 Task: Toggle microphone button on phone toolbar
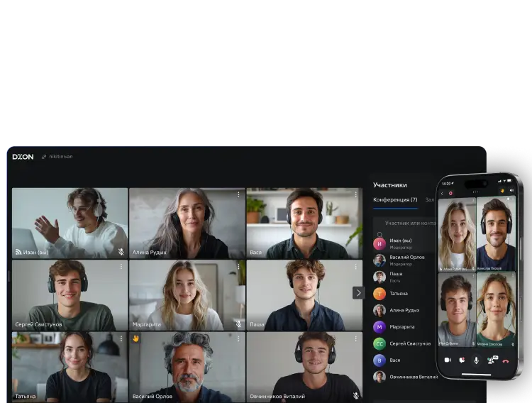click(476, 360)
